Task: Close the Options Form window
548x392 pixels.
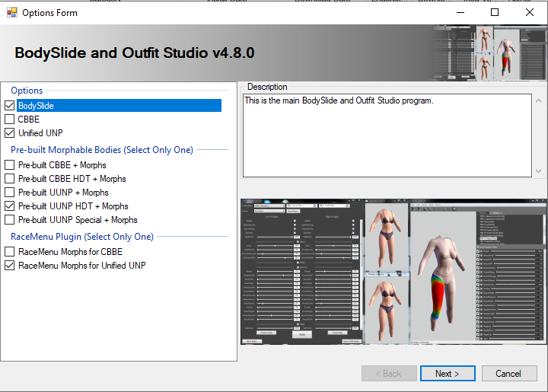Action: point(530,13)
